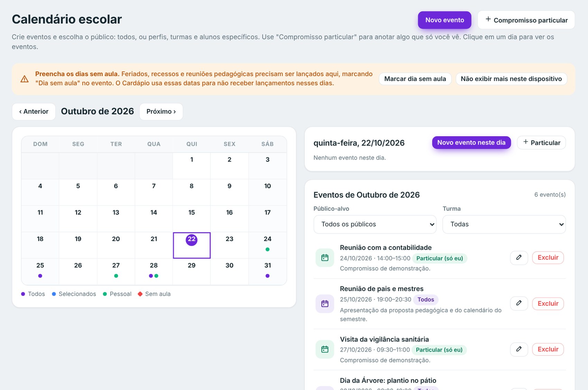
Task: Go to the next month with Próximo
Action: [161, 112]
